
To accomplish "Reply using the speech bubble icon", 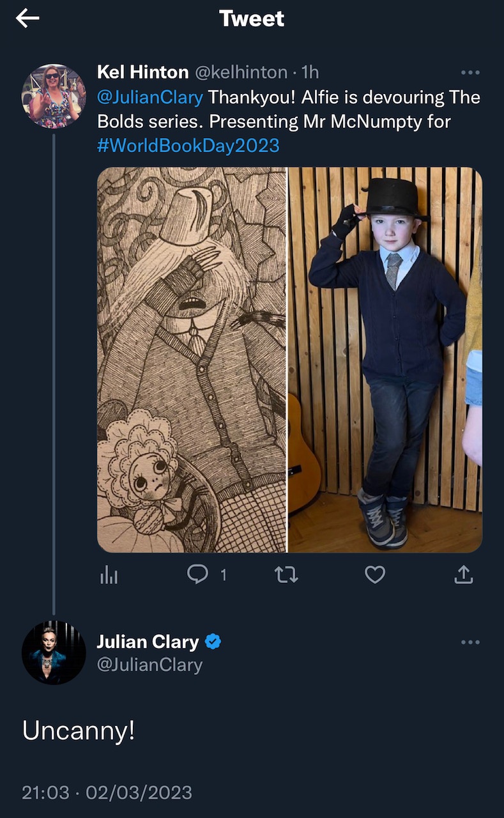I will click(198, 575).
